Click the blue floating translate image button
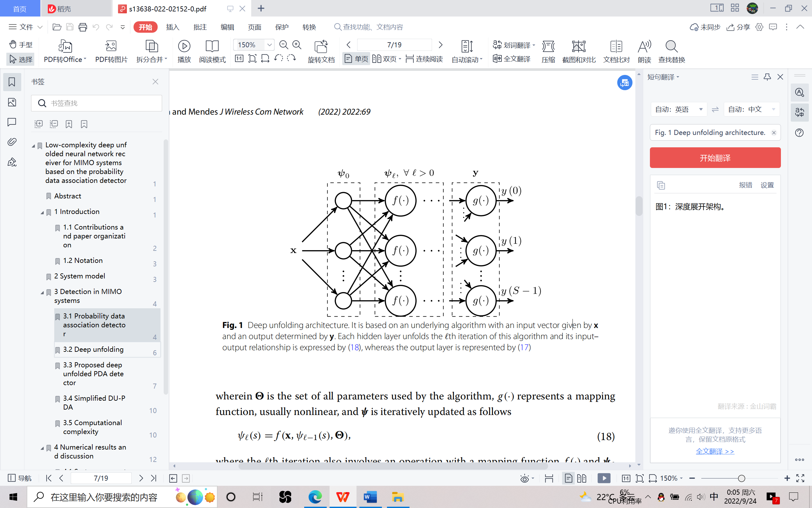 (x=625, y=82)
